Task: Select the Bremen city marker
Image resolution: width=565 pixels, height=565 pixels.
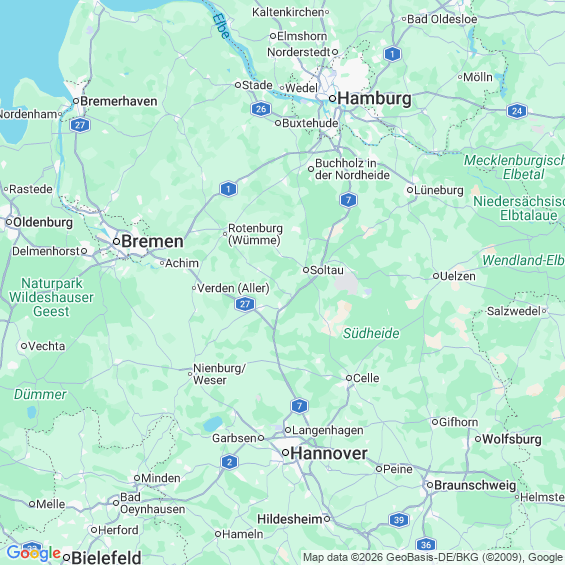Action: pyautogui.click(x=116, y=241)
